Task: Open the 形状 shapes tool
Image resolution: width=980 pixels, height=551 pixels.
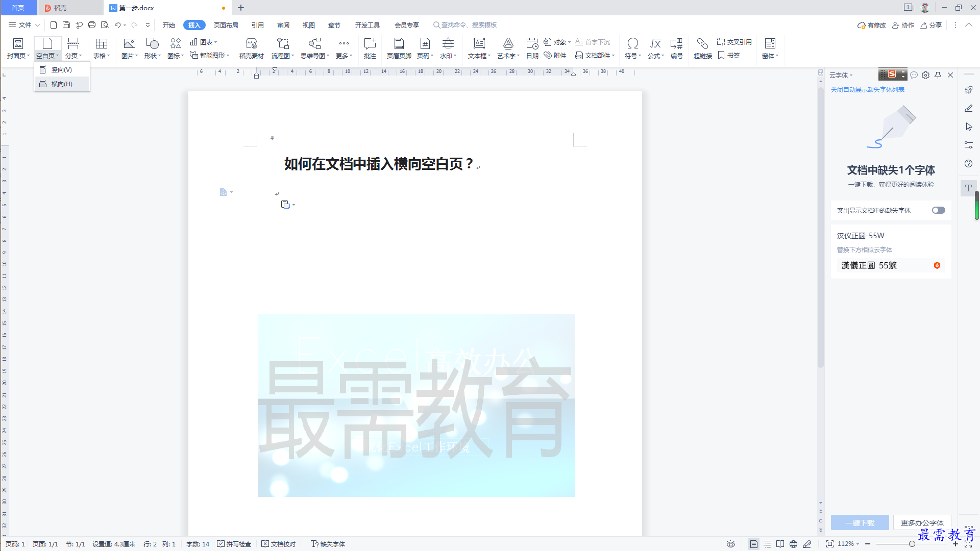Action: 153,49
